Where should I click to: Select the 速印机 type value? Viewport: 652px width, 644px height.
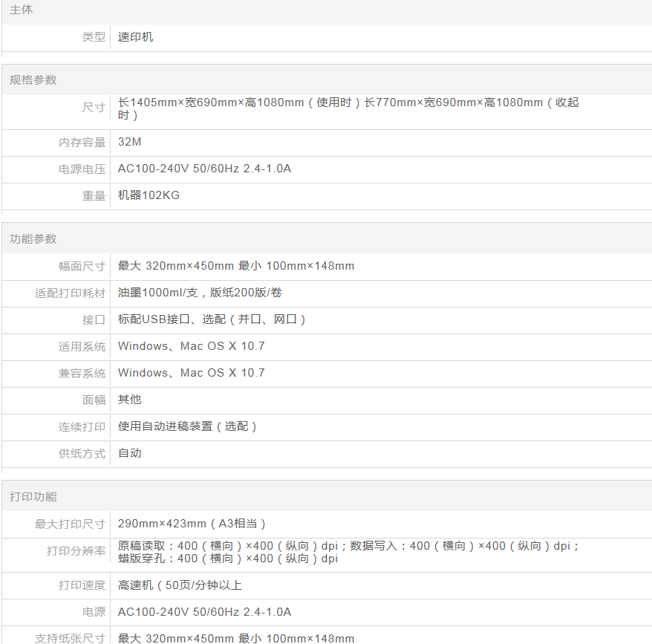[135, 37]
